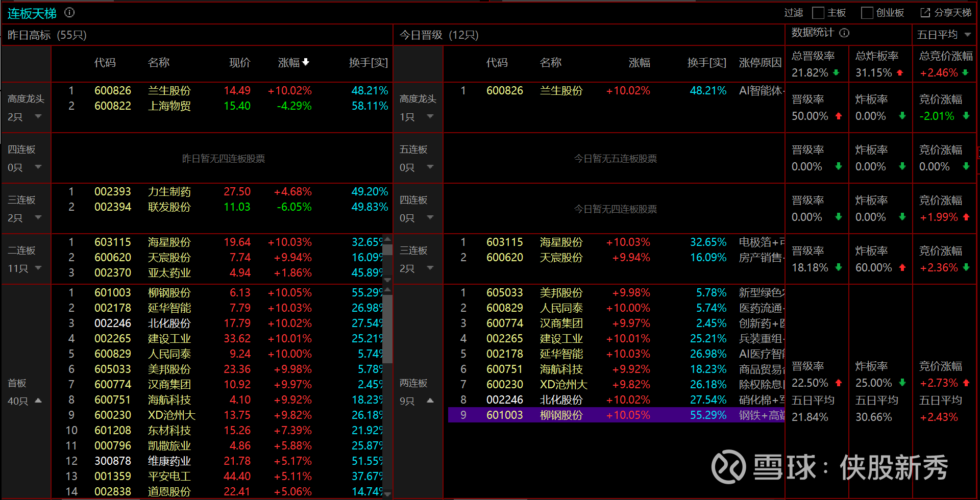Viewport: 980px width, 500px height.
Task: Select the 力生制药 row
Action: (222, 192)
